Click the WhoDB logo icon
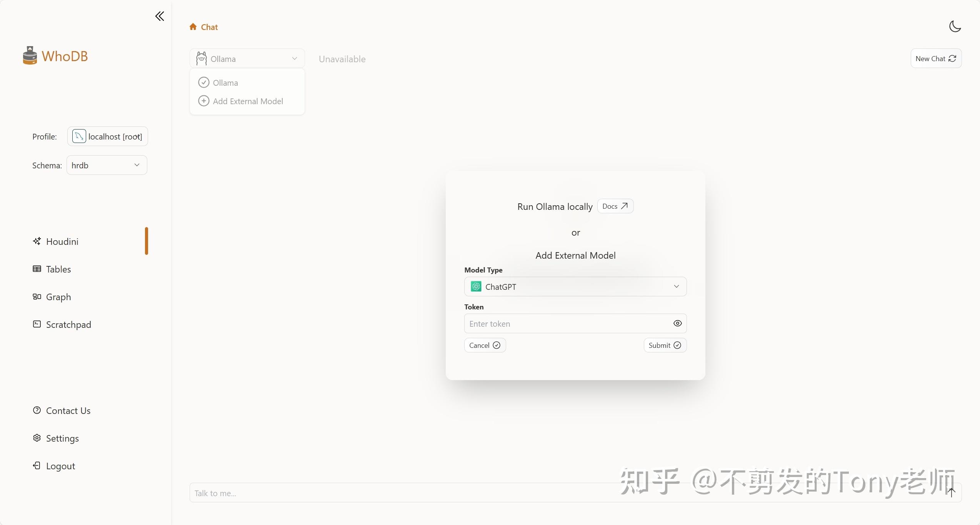The width and height of the screenshot is (980, 525). tap(30, 56)
